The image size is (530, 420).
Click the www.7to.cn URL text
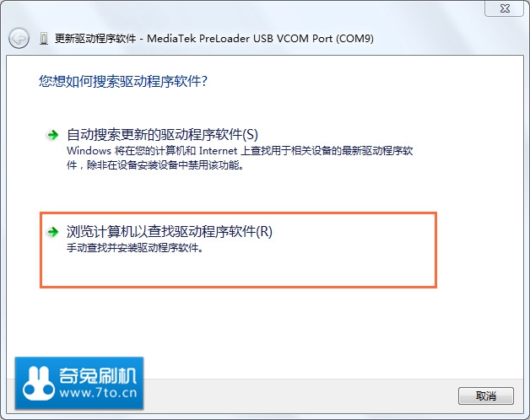point(98,393)
